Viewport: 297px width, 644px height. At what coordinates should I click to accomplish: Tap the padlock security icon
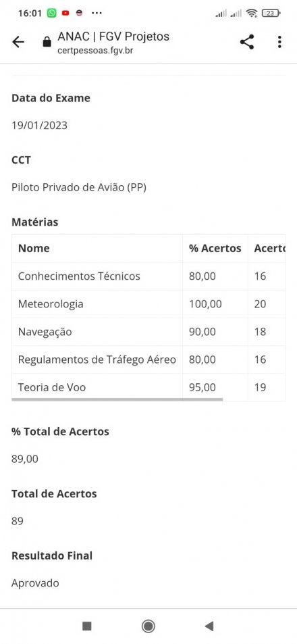click(47, 42)
